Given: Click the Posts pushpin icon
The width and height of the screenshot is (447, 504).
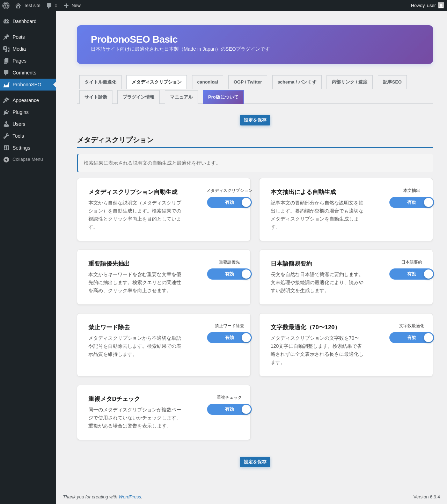Looking at the screenshot, I should click(6, 37).
